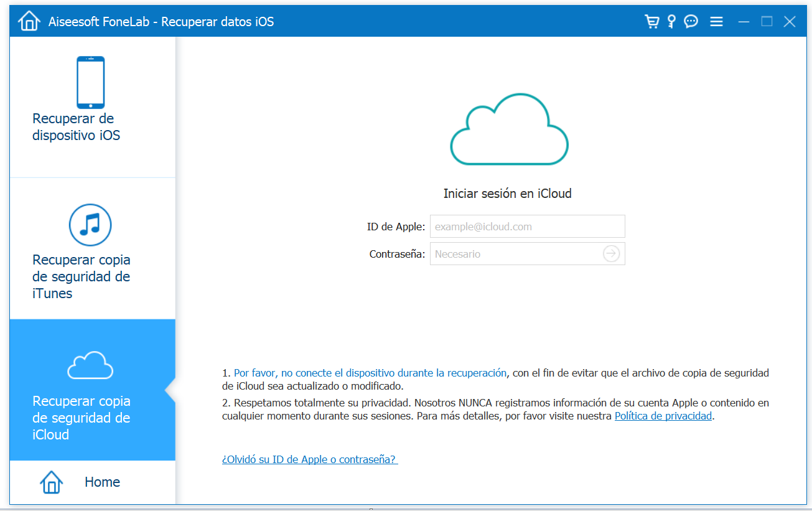812x511 pixels.
Task: Open the shopping cart purchase icon
Action: tap(651, 22)
